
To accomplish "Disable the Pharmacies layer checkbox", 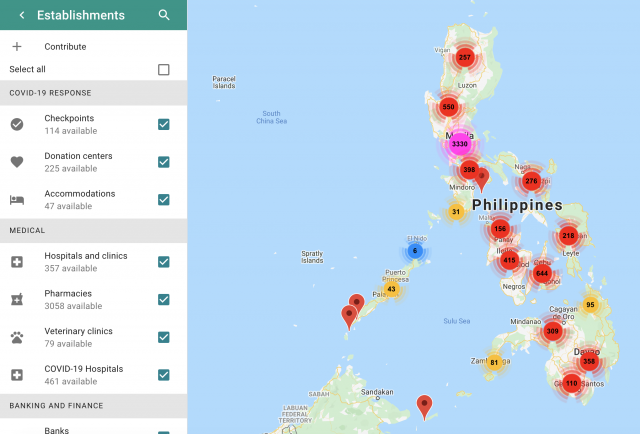I will point(164,299).
